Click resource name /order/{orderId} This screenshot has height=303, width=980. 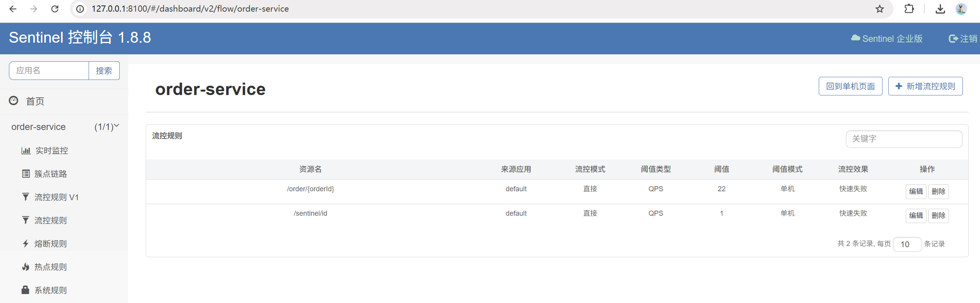[310, 189]
